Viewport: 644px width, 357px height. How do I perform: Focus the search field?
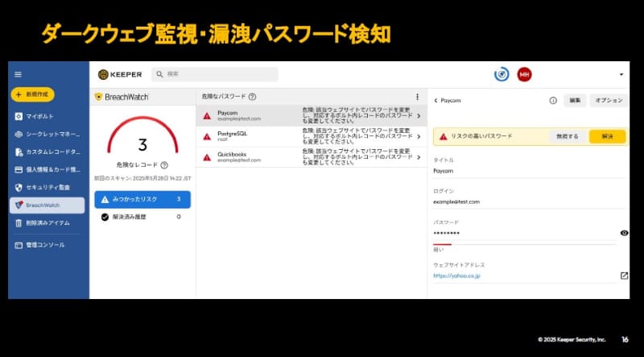(x=215, y=74)
